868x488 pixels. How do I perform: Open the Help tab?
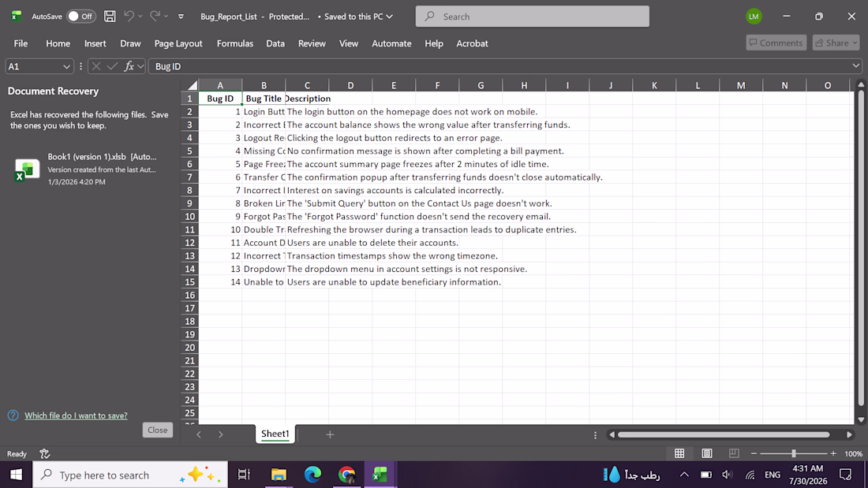[434, 43]
